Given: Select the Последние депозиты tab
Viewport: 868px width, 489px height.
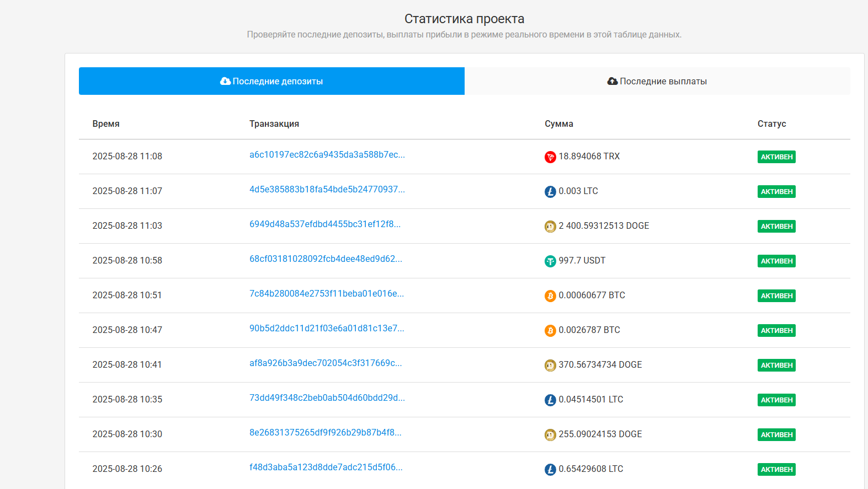Looking at the screenshot, I should pos(271,81).
